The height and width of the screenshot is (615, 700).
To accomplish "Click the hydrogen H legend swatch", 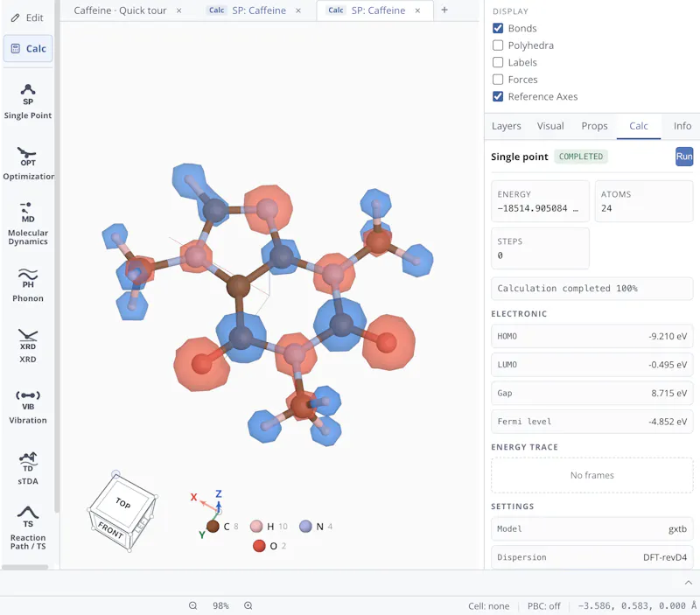I will [256, 527].
